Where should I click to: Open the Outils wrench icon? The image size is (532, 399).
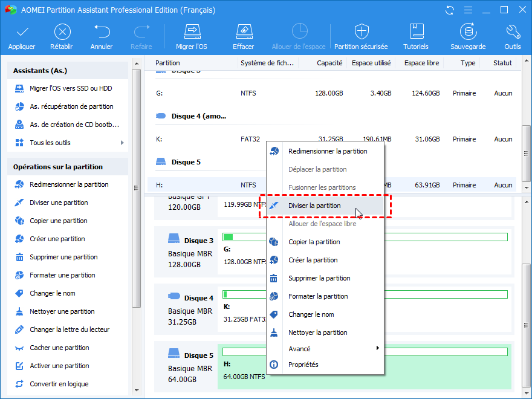[x=513, y=32]
